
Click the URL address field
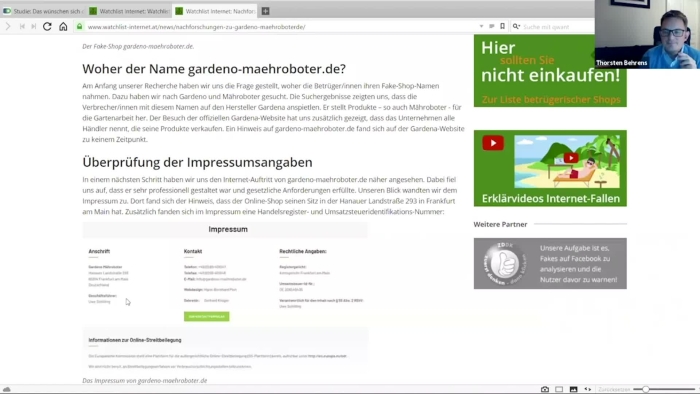[281, 27]
